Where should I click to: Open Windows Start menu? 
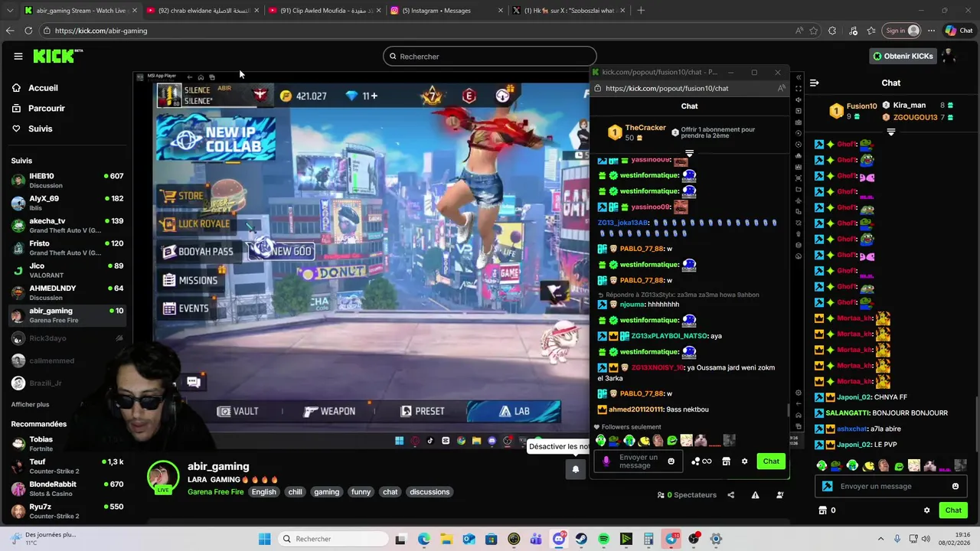click(x=264, y=539)
